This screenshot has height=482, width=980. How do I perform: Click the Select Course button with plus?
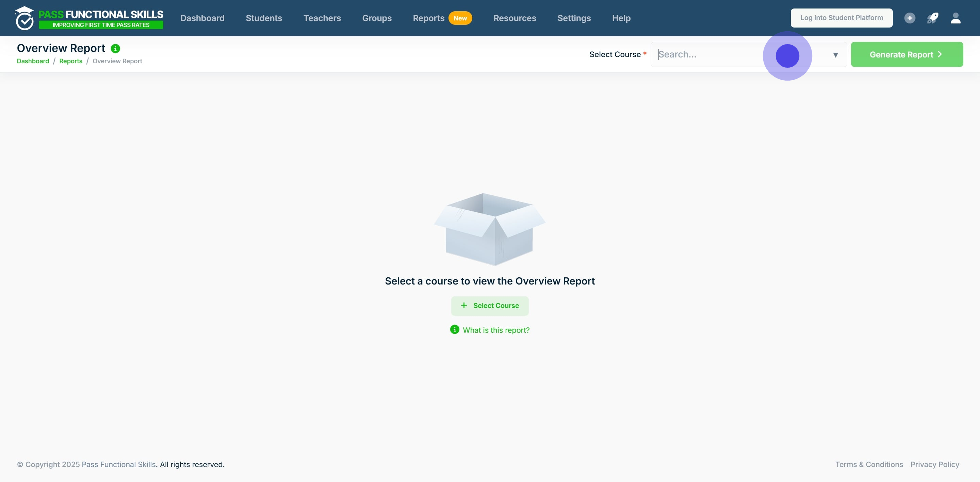[490, 306]
